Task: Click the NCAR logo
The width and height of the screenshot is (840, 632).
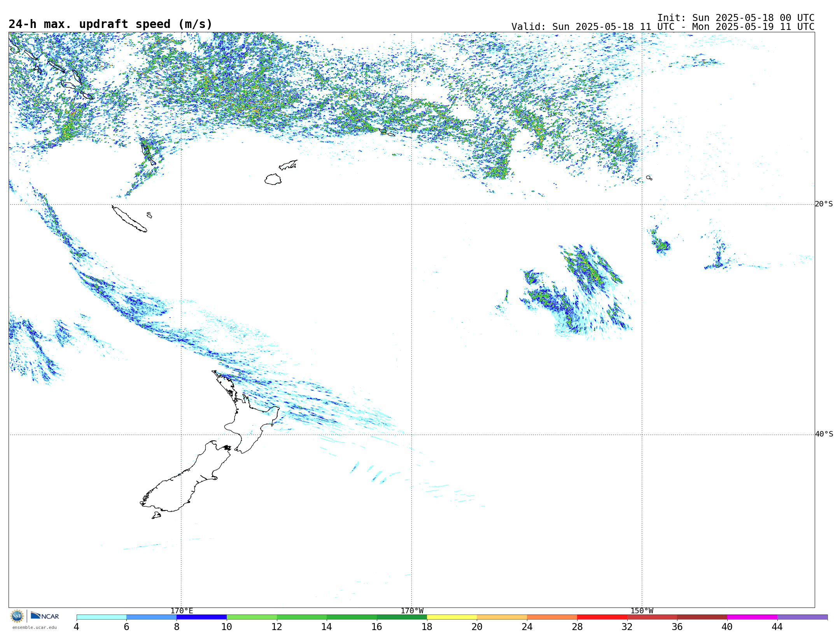Action: (x=45, y=616)
